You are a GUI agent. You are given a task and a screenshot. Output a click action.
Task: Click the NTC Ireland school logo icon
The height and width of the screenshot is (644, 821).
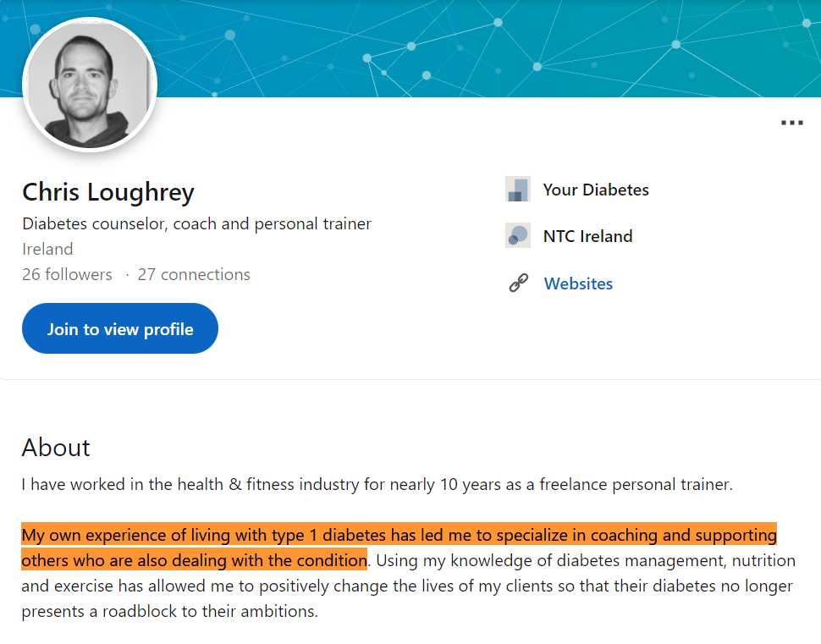[x=517, y=235]
